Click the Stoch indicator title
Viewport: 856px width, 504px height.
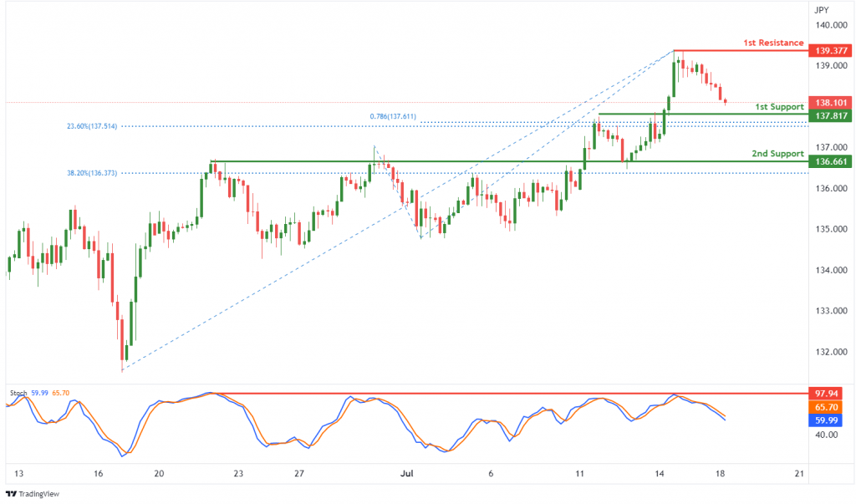[x=18, y=393]
